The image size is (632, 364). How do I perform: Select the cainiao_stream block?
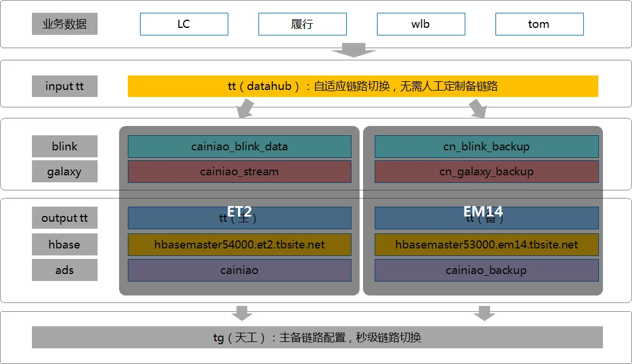point(239,171)
